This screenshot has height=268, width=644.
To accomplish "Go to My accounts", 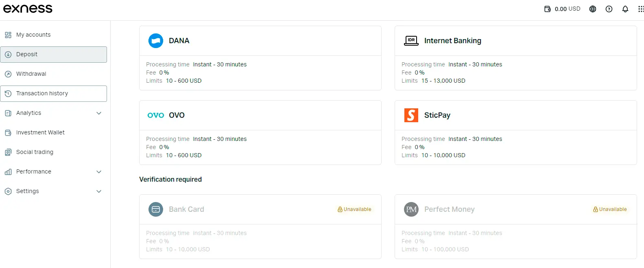I will click(33, 35).
